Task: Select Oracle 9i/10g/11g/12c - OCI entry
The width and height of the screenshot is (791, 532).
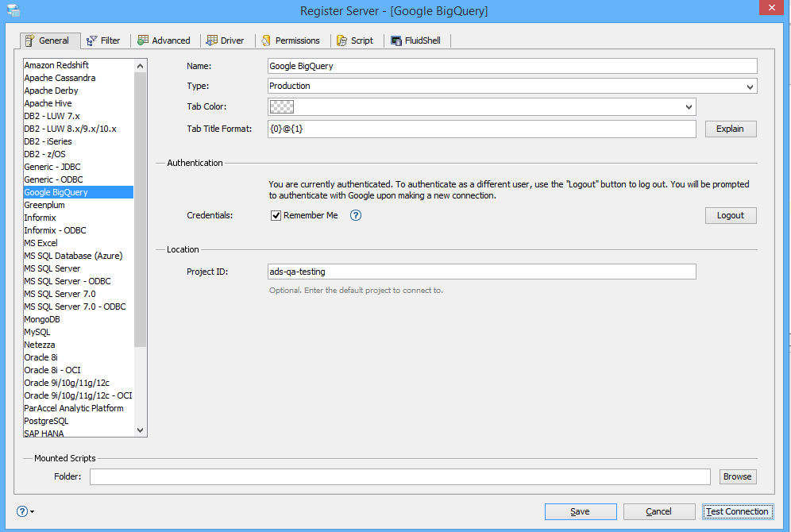Action: pyautogui.click(x=79, y=395)
